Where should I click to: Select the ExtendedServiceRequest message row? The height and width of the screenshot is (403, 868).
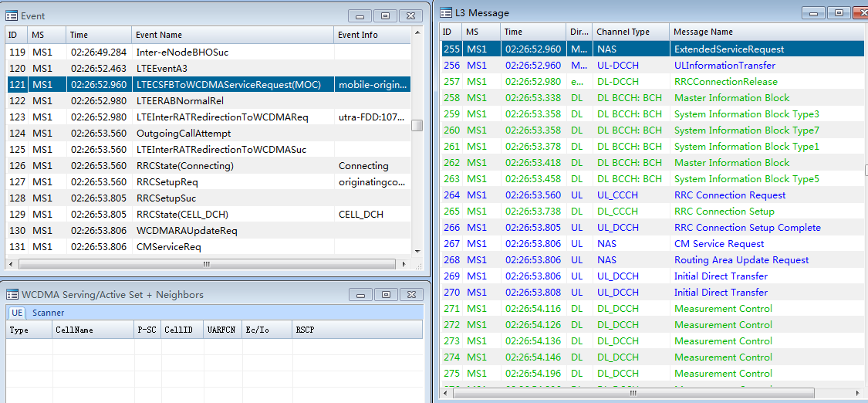pos(651,49)
